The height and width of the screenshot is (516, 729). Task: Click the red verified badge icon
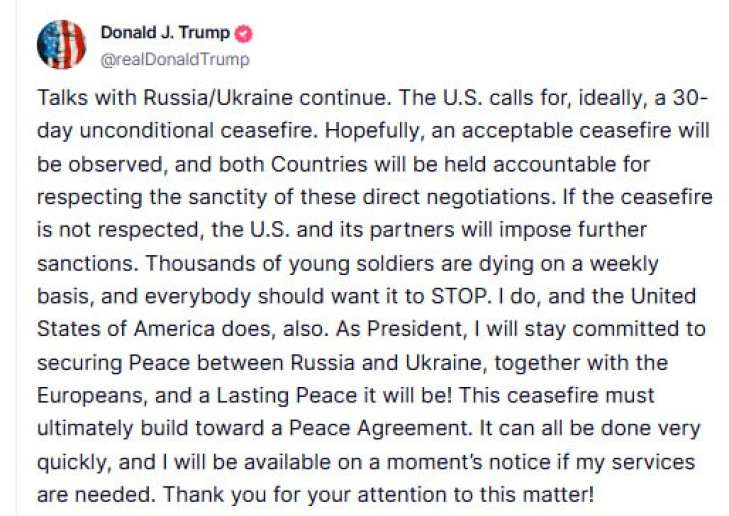[245, 33]
